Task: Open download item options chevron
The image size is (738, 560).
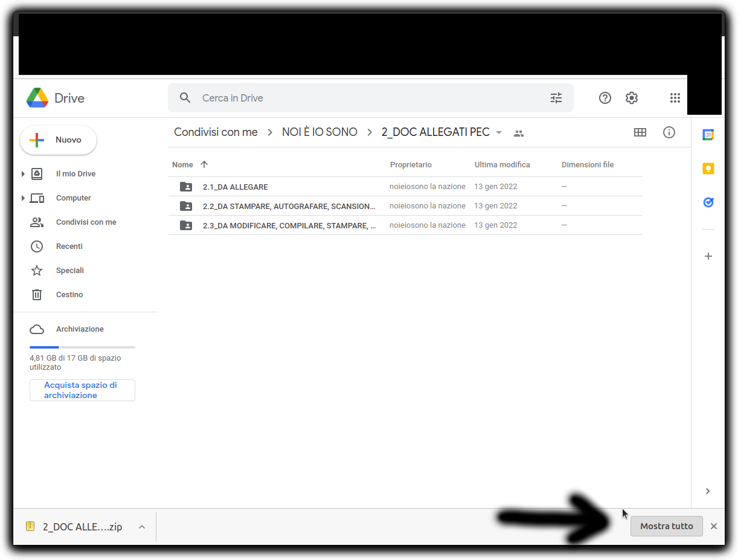Action: pyautogui.click(x=142, y=527)
